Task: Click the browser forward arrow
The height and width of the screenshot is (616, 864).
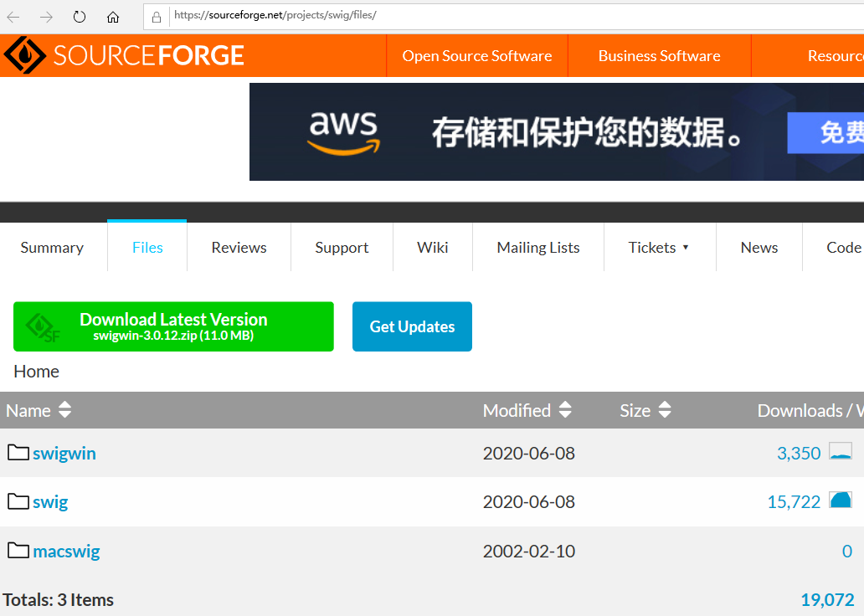Action: pos(46,17)
